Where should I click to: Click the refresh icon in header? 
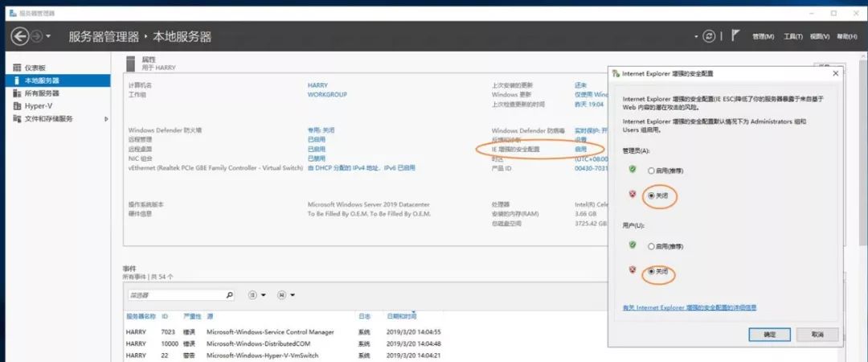coord(709,36)
